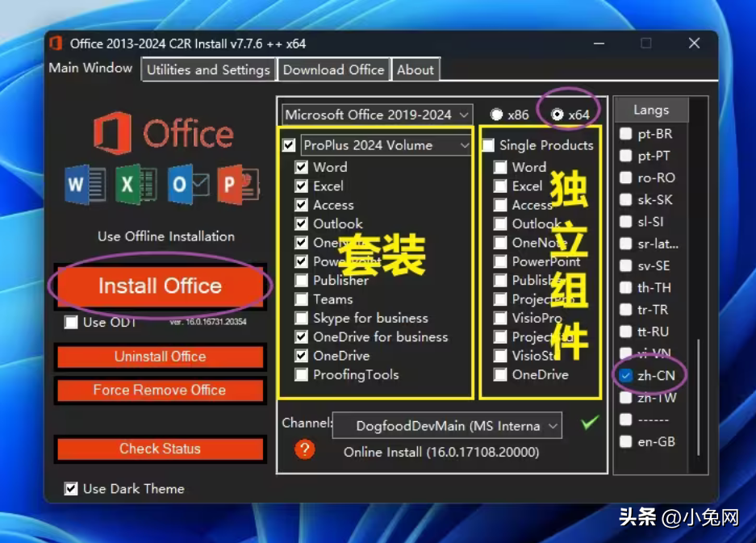Check the th-TH language checkbox
This screenshot has height=543, width=756.
point(626,287)
